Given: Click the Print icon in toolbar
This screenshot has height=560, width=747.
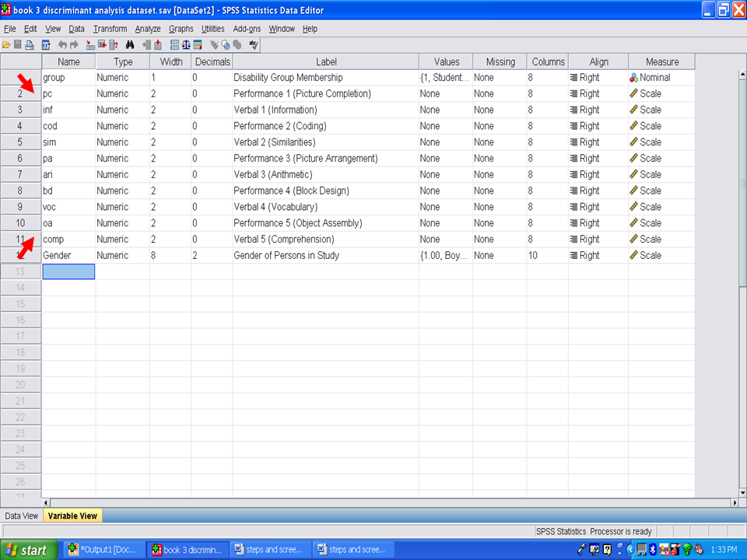Looking at the screenshot, I should pyautogui.click(x=29, y=45).
